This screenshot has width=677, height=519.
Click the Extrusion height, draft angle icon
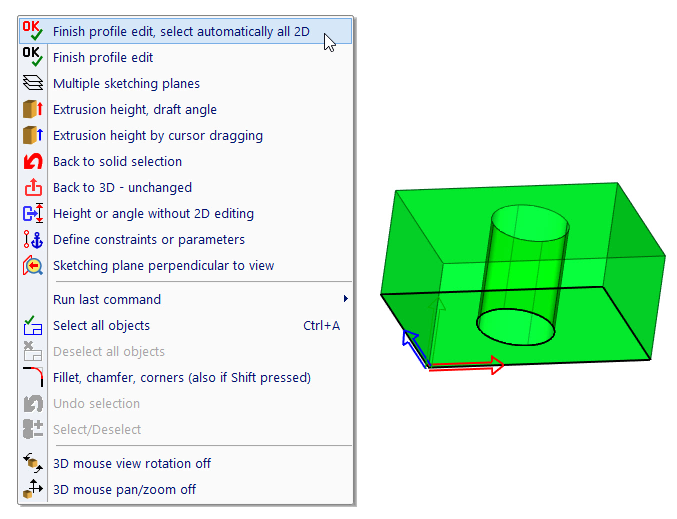[x=33, y=110]
